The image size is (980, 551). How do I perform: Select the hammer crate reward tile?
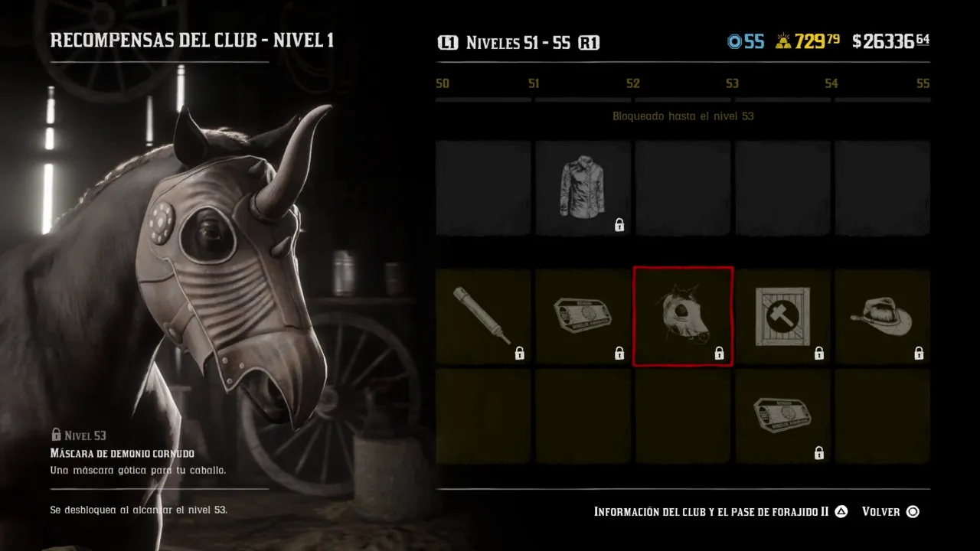click(x=782, y=317)
